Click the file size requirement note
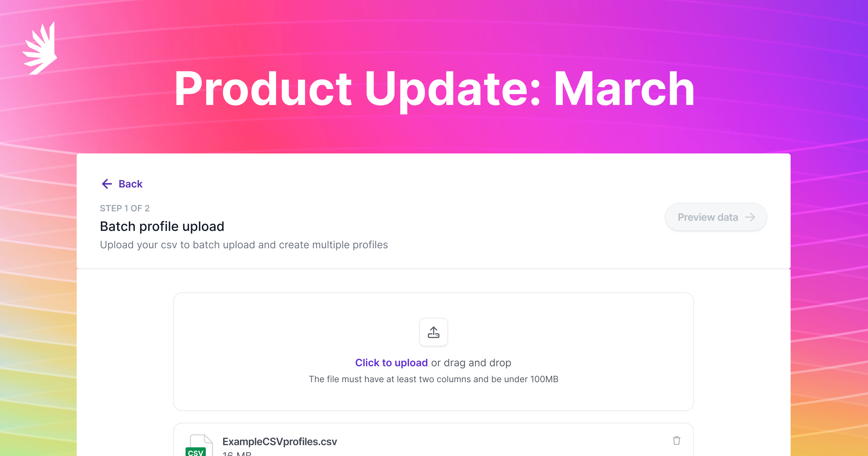The width and height of the screenshot is (868, 456). 433,379
